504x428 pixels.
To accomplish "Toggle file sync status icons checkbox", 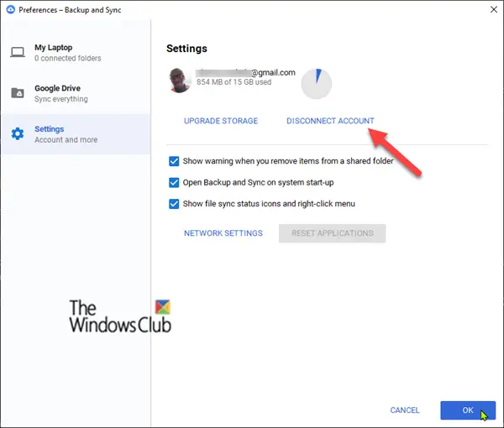I will point(174,204).
